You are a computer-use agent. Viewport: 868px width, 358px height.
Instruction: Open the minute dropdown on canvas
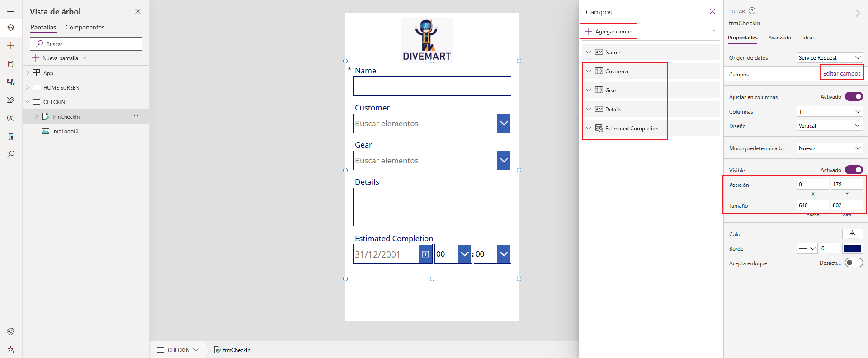pyautogui.click(x=504, y=254)
